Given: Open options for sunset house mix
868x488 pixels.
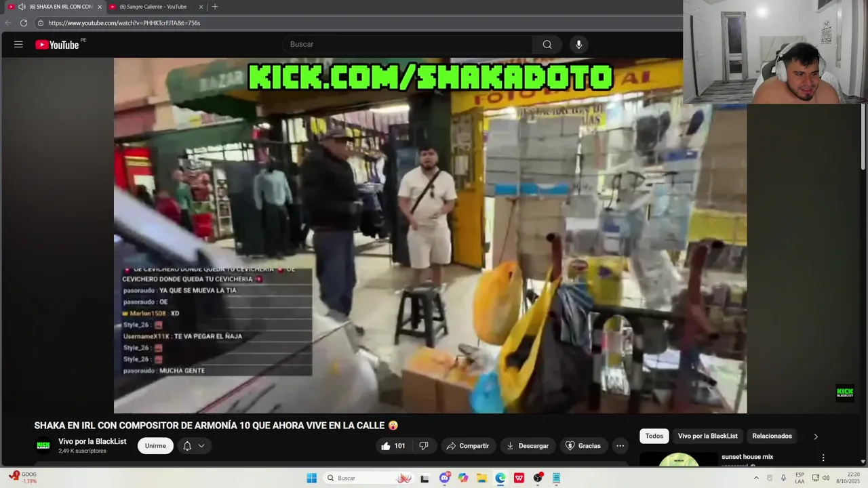Looking at the screenshot, I should click(823, 458).
